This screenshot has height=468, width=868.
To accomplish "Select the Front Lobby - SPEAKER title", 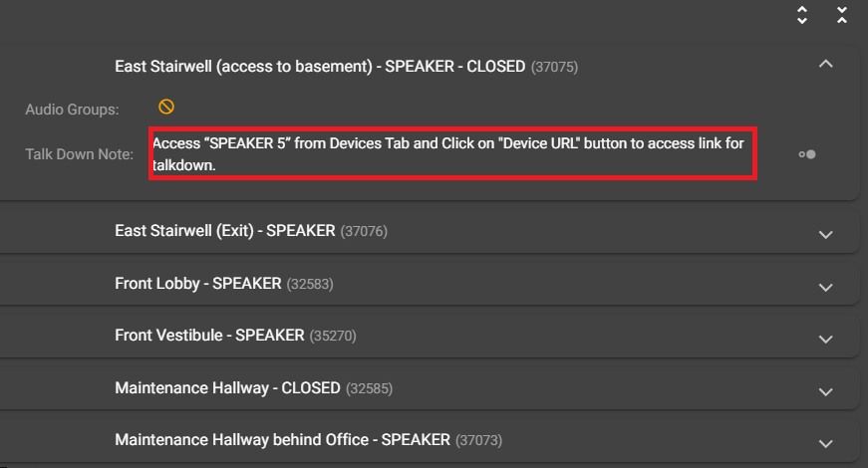I will tap(198, 283).
